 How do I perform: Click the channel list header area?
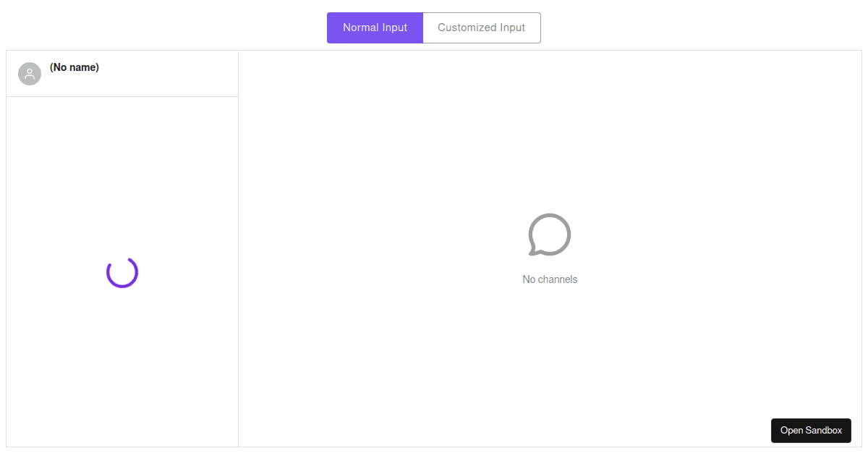pos(122,73)
